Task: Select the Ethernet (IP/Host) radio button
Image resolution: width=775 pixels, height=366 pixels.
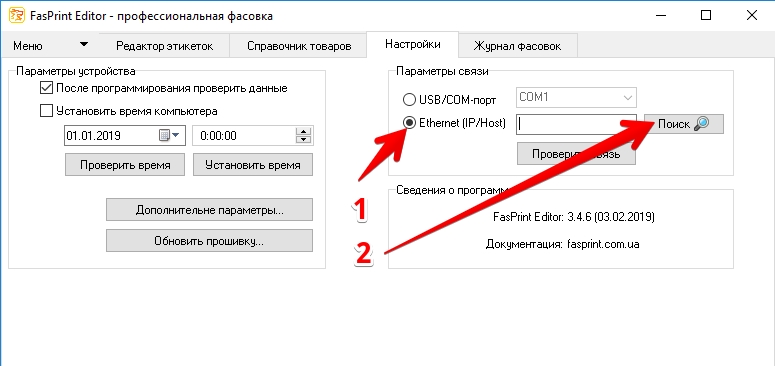Action: [x=409, y=123]
